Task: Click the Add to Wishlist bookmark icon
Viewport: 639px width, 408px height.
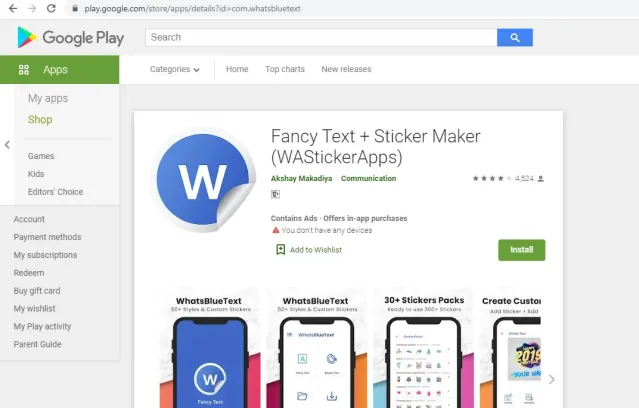Action: tap(280, 249)
